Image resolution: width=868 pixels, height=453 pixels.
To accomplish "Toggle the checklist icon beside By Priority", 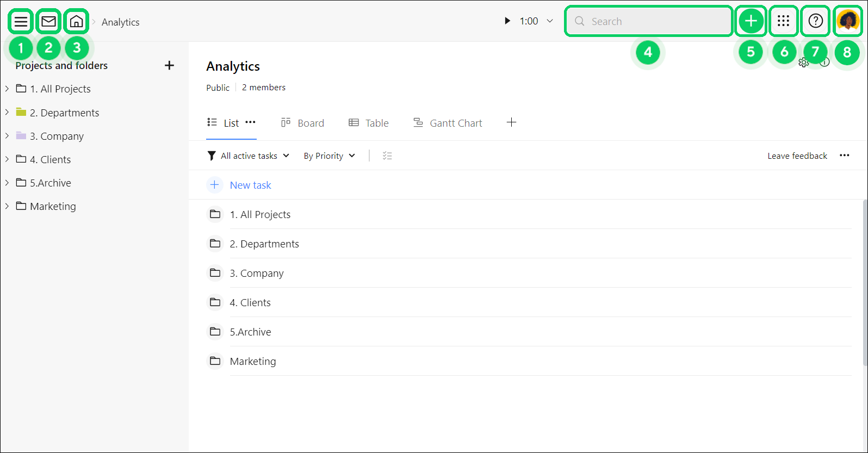I will tap(387, 156).
